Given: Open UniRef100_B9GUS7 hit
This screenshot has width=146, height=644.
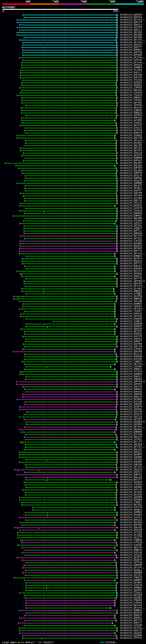Looking at the screenshot, I should coord(131,276).
